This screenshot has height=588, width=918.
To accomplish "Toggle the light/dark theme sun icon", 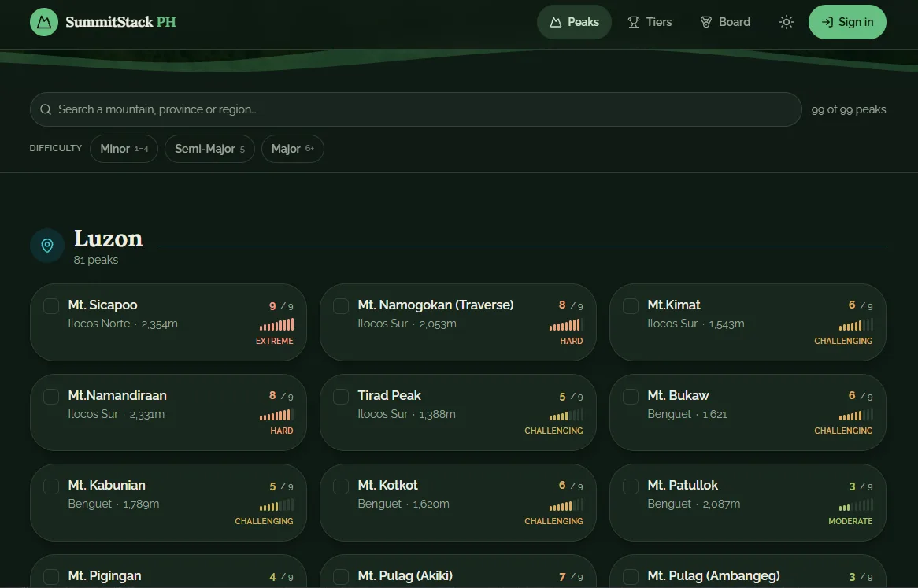I will pyautogui.click(x=787, y=22).
